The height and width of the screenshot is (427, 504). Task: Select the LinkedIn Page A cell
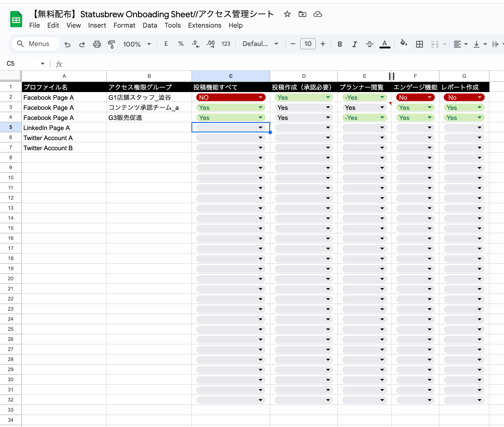click(x=64, y=128)
